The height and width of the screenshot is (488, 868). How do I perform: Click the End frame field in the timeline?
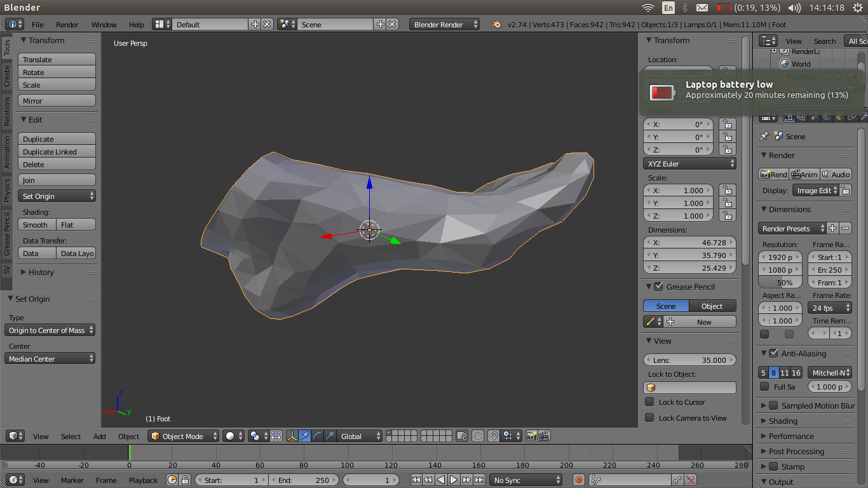pyautogui.click(x=304, y=480)
